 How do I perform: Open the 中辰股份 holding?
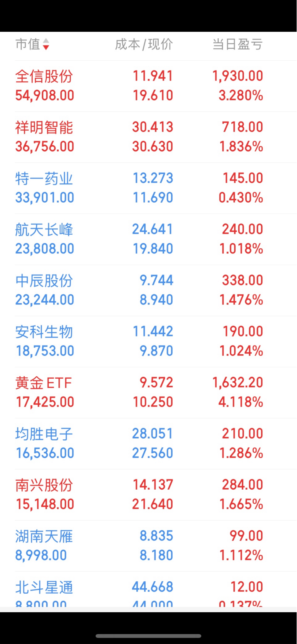[44, 280]
